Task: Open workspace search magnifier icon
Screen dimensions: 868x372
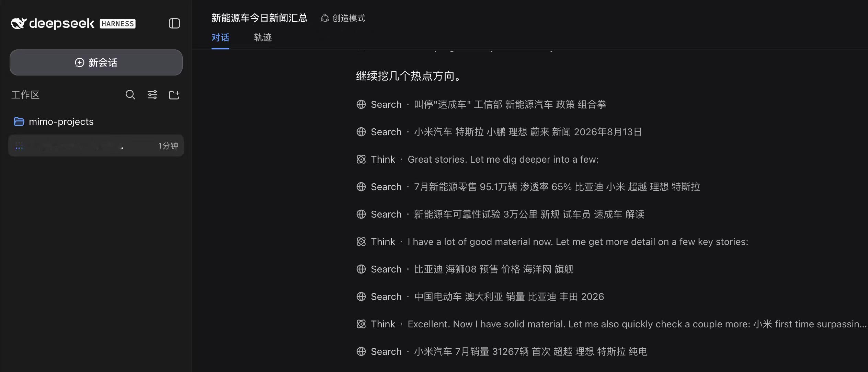Action: pos(130,95)
